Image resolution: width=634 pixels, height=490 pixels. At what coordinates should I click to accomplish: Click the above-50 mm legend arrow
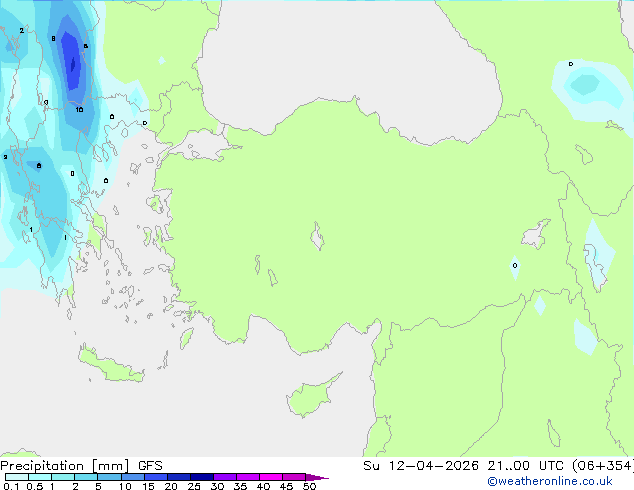(x=317, y=477)
